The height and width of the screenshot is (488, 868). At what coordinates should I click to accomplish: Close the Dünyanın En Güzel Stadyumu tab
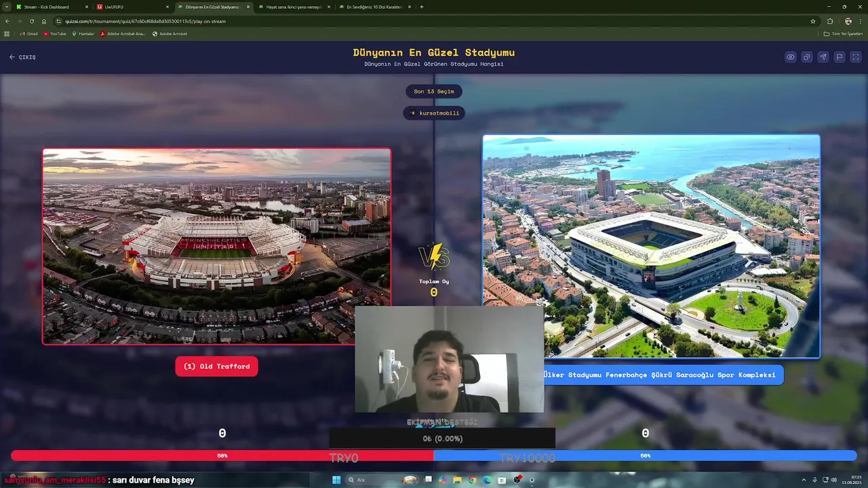(x=248, y=7)
